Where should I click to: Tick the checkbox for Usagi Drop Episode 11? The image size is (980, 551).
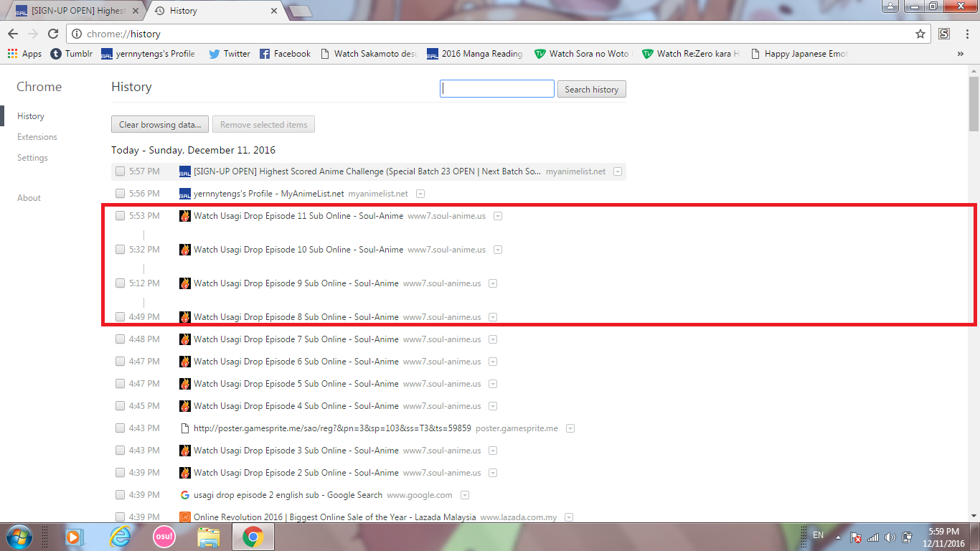pos(120,216)
